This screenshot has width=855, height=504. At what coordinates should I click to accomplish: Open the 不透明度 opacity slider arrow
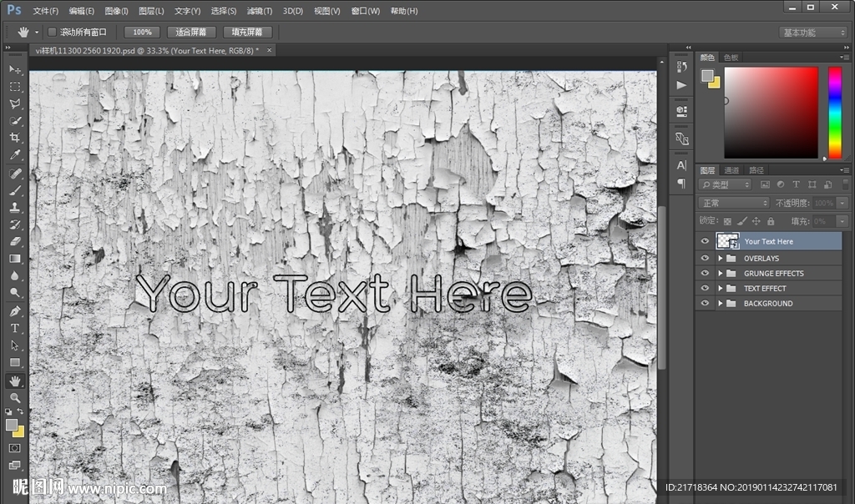842,204
